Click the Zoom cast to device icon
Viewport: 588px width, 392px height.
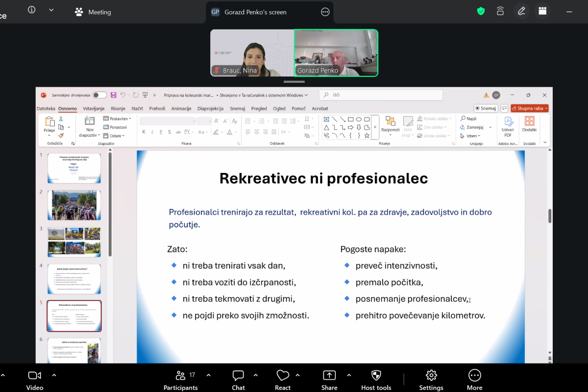point(500,11)
